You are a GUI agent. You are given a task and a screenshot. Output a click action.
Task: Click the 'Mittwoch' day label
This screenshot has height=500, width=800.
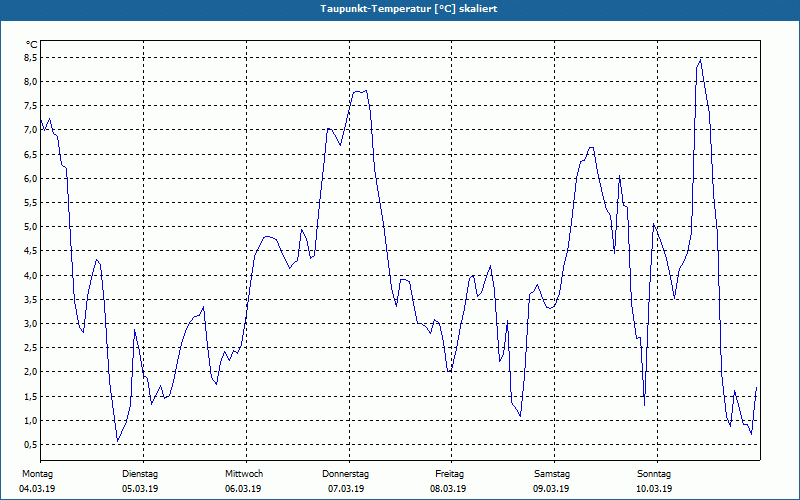pos(244,474)
